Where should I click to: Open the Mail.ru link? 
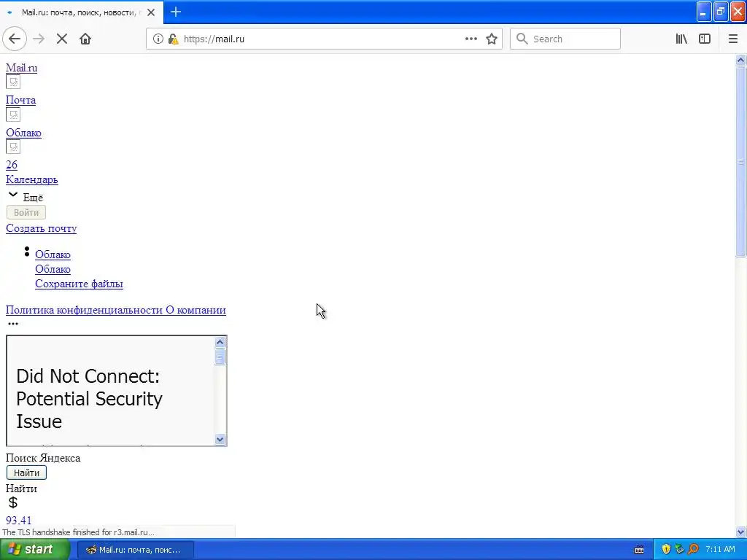(21, 68)
